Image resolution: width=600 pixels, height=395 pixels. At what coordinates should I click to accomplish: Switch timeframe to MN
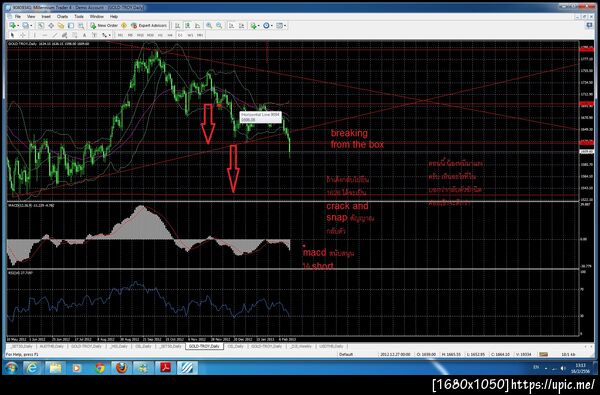click(200, 35)
